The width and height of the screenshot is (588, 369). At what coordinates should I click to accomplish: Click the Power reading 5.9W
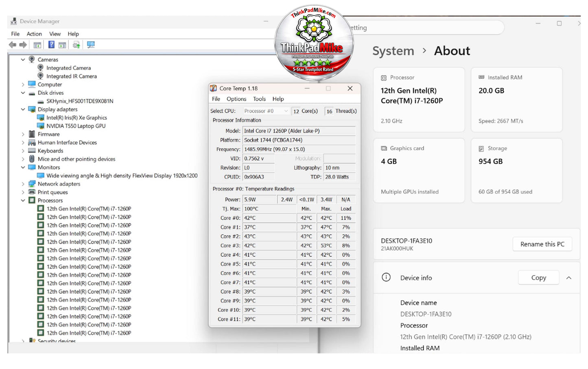coord(260,200)
